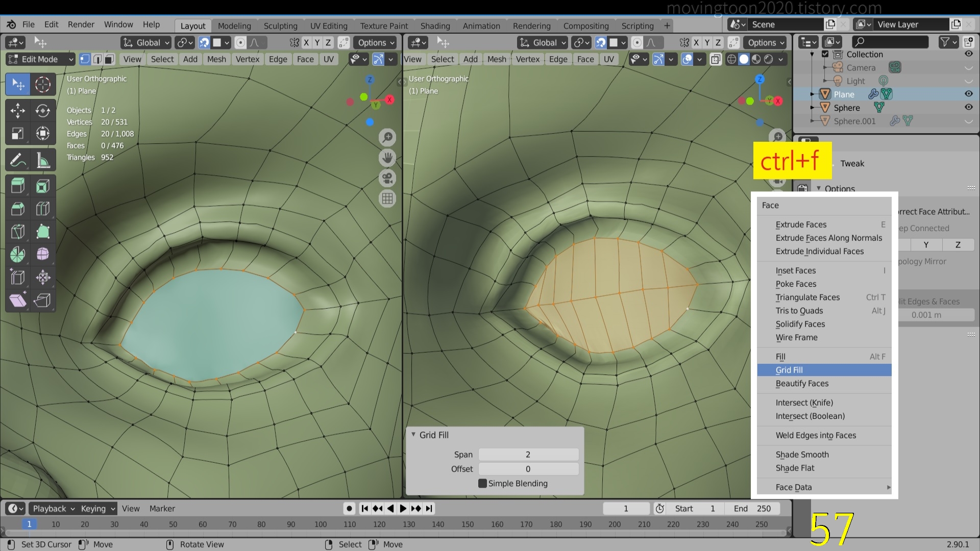
Task: Select the Edge Slide tool
Action: pyautogui.click(x=18, y=277)
